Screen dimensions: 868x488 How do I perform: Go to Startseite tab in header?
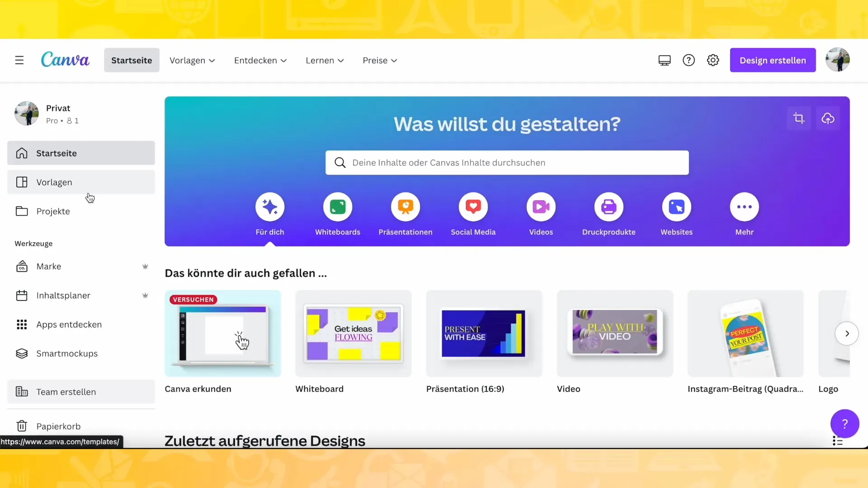click(x=132, y=60)
